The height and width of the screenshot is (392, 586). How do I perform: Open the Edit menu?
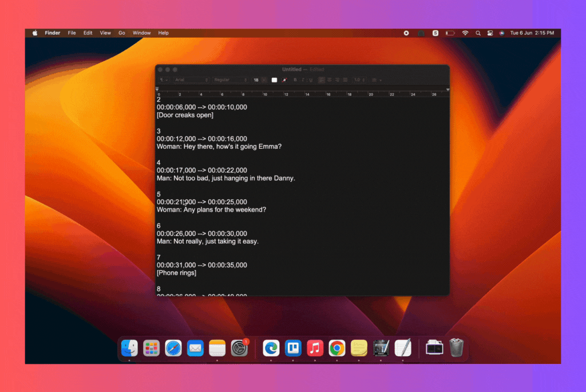point(88,33)
